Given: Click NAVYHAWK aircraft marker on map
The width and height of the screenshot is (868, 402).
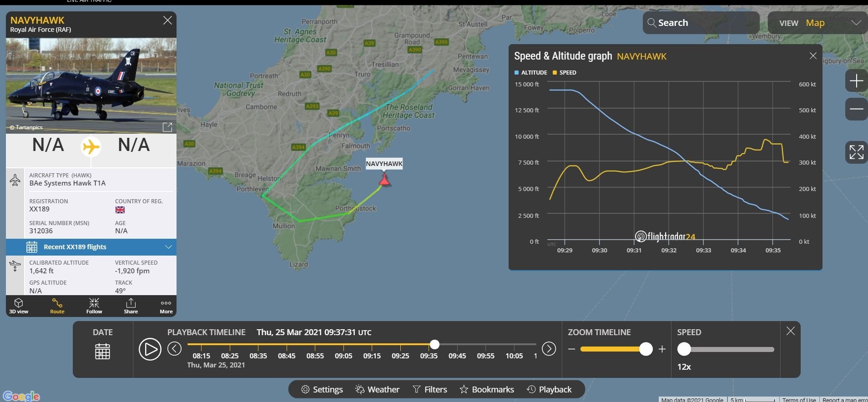Looking at the screenshot, I should click(x=384, y=181).
